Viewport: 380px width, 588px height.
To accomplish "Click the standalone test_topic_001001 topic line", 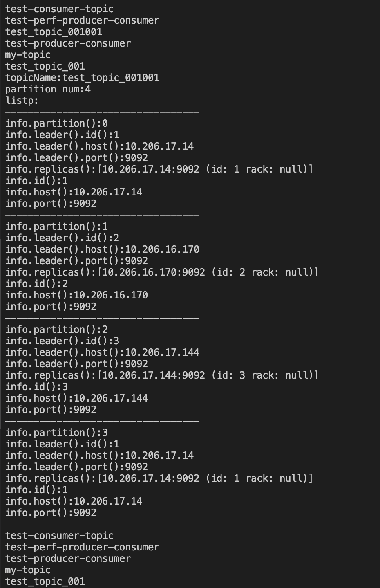I will pos(54,32).
